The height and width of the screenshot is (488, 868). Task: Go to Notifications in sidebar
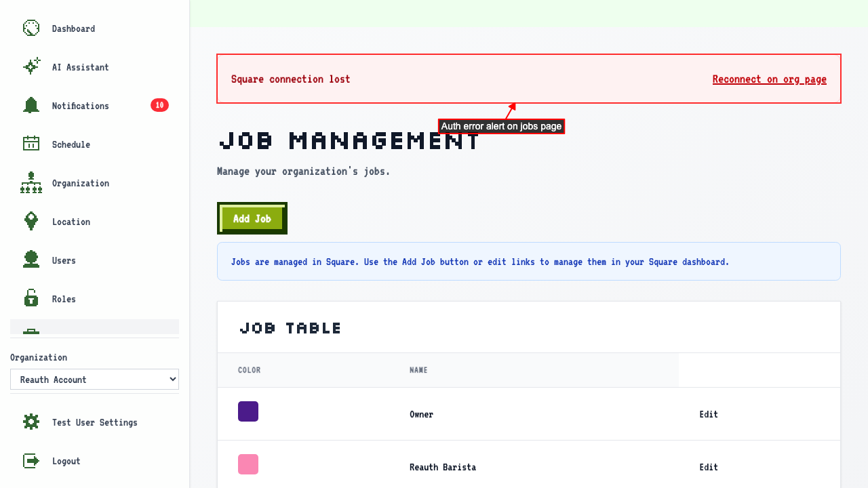click(94, 106)
